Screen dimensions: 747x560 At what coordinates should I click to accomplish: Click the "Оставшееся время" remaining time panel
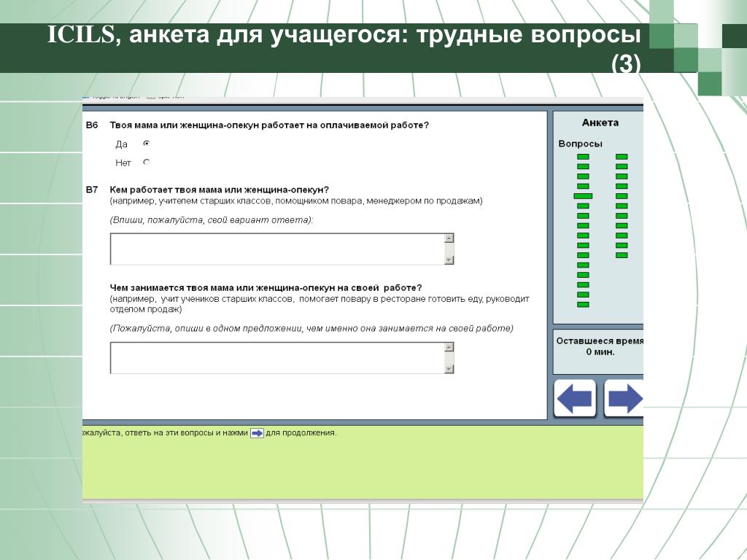598,351
